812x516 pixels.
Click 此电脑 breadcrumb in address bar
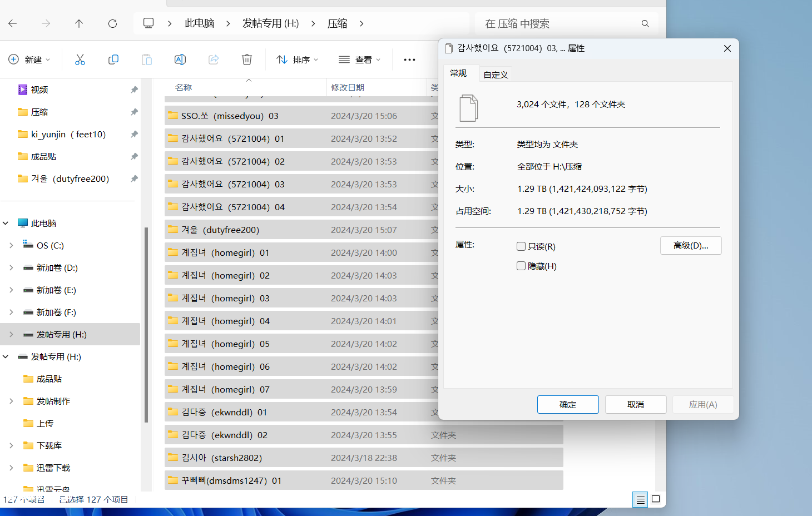[x=199, y=23]
